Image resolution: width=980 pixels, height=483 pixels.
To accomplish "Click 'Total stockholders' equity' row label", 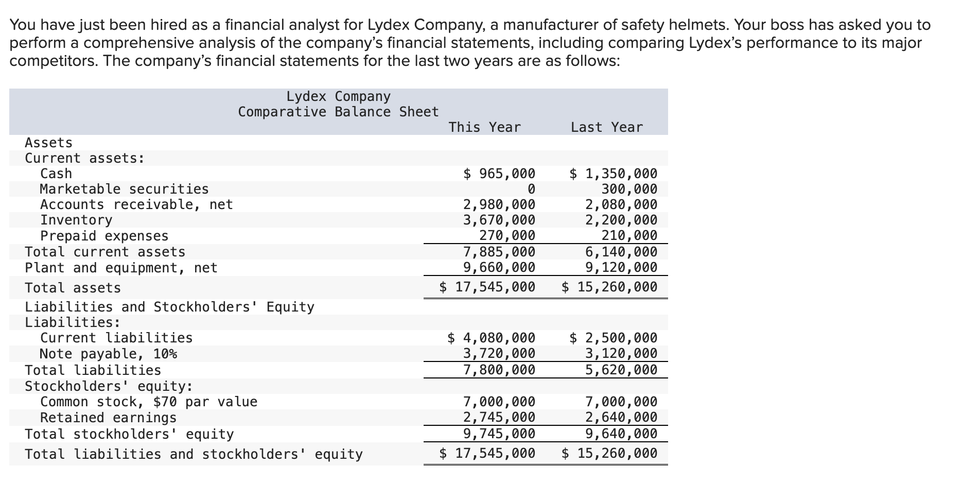I will 129,434.
